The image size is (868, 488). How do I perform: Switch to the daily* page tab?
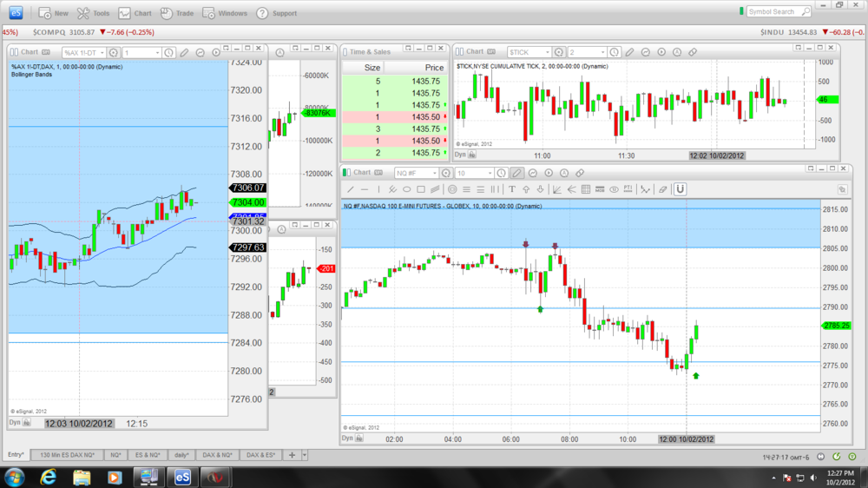181,455
